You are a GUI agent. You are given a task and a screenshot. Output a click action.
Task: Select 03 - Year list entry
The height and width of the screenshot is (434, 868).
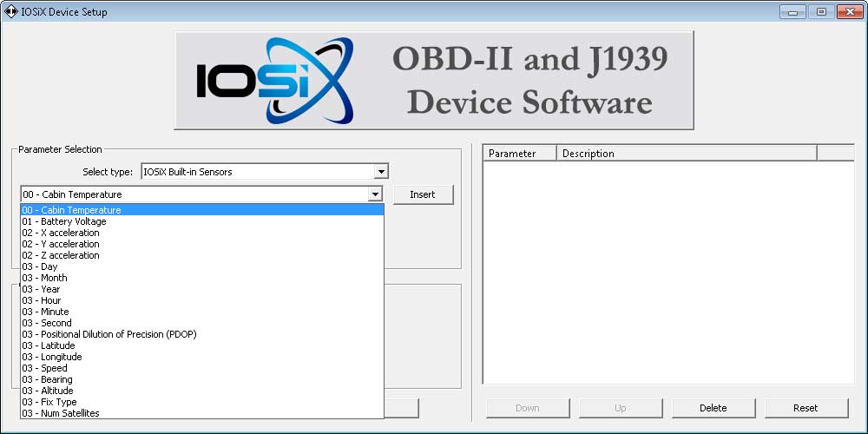click(x=202, y=289)
